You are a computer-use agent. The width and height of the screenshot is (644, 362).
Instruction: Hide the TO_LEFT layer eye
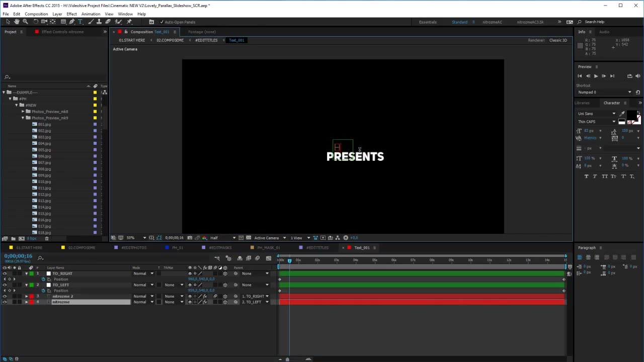pyautogui.click(x=5, y=285)
